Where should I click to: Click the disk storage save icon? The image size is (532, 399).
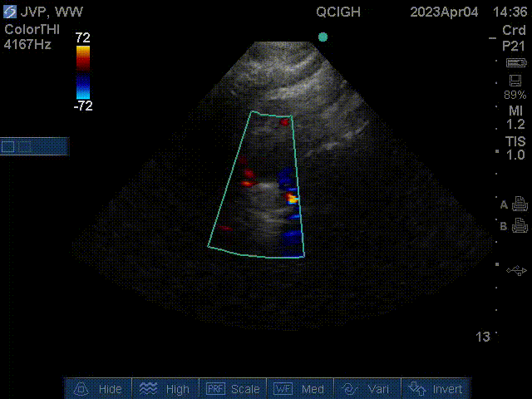515,81
